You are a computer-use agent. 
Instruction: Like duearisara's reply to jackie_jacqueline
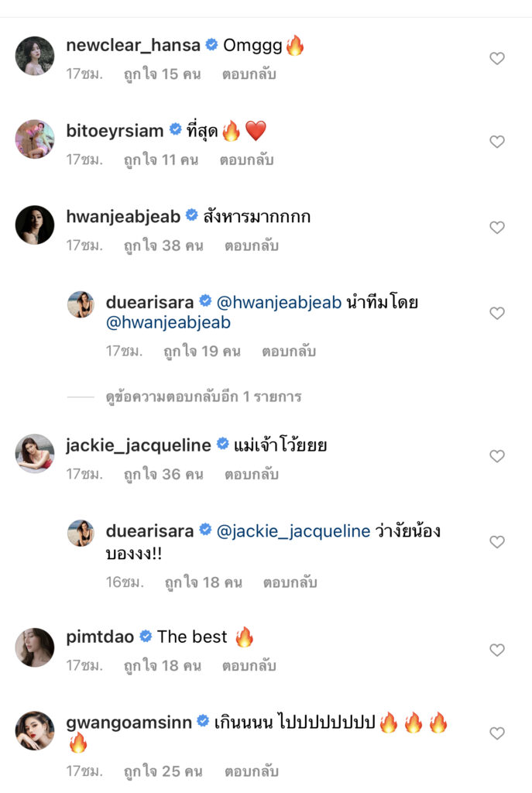[x=497, y=541]
